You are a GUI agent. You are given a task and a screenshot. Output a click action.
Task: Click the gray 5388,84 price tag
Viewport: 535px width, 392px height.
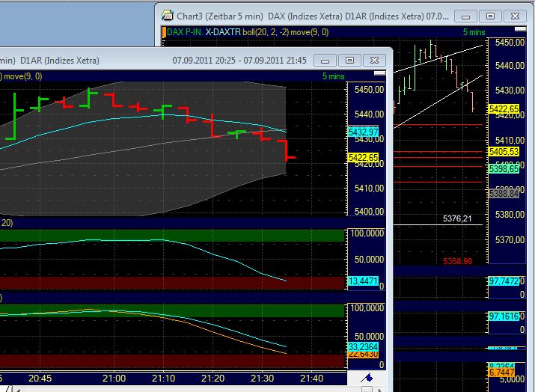tap(504, 194)
